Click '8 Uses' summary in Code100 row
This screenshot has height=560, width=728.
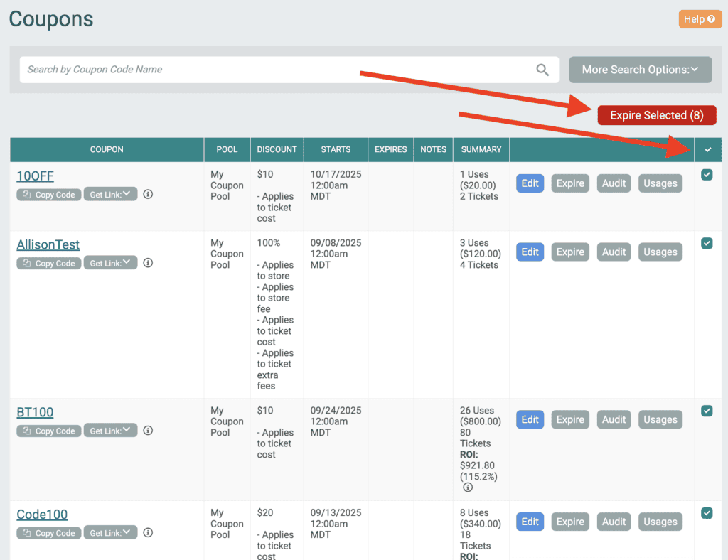pos(474,512)
